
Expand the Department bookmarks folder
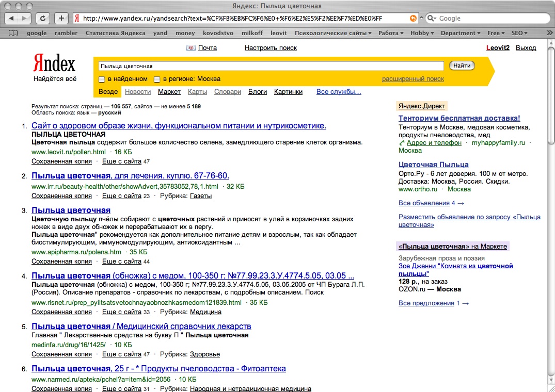[x=460, y=33]
